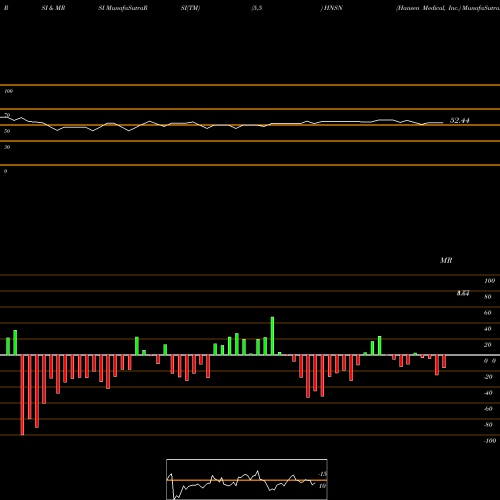Viewport: 500px width, 500px height.
Task: Open the mini line chart thumbnail at bottom
Action: click(x=247, y=479)
